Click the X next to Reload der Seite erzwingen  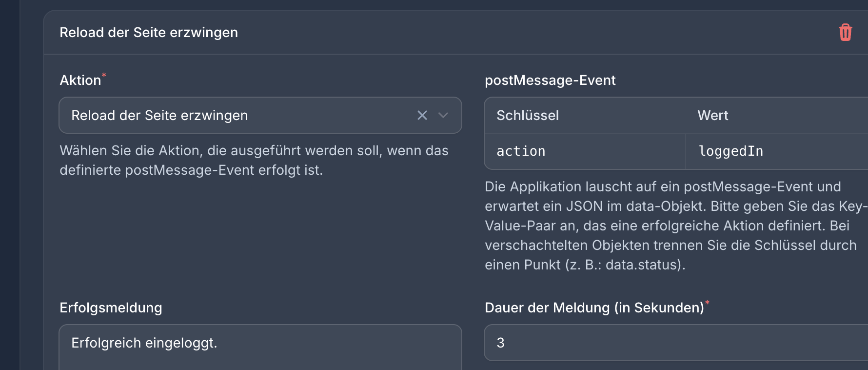(x=422, y=115)
